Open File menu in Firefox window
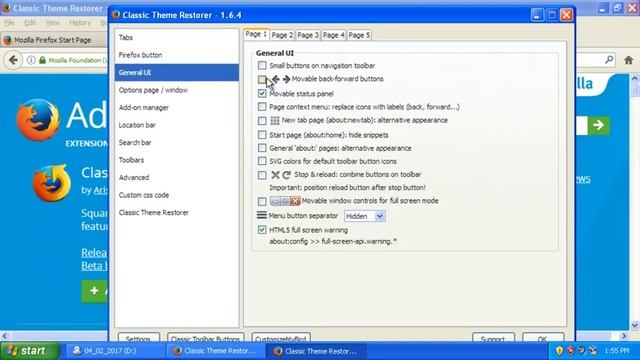The width and height of the screenshot is (640, 360). [9, 22]
